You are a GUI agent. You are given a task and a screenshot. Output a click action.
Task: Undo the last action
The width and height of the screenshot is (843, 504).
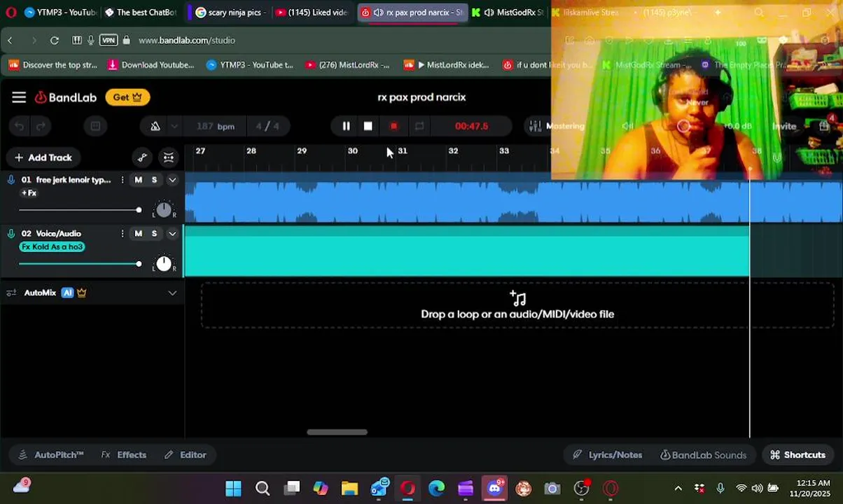[20, 126]
